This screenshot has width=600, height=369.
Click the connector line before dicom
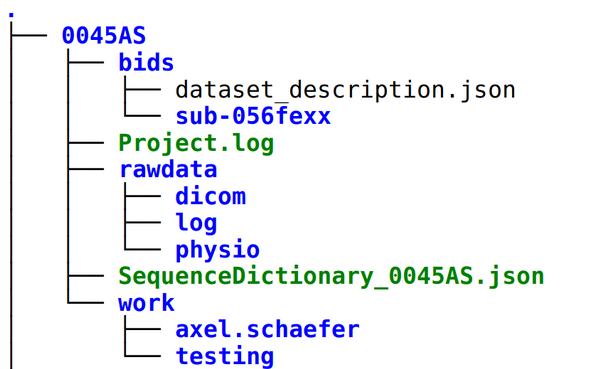[142, 196]
